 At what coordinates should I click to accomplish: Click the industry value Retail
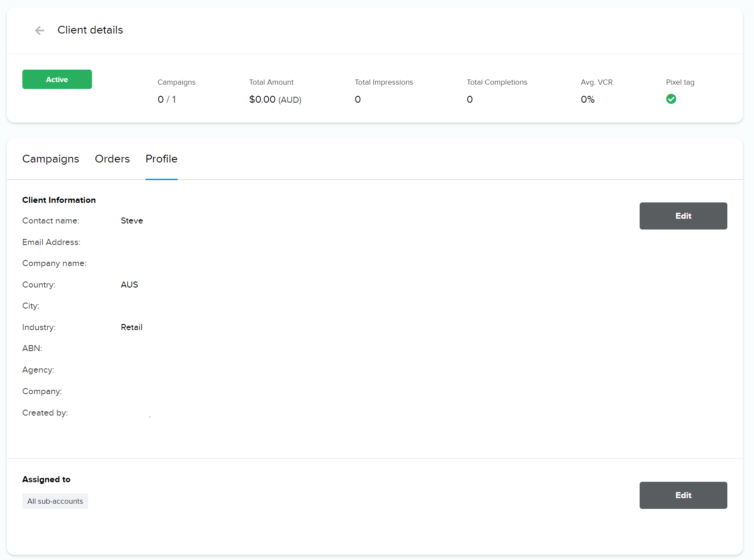[x=132, y=327]
